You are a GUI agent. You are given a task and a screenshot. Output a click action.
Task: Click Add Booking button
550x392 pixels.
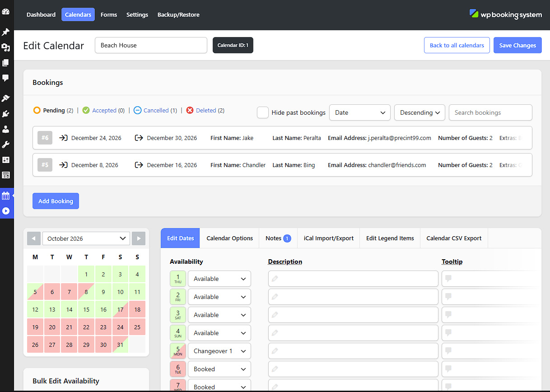56,201
